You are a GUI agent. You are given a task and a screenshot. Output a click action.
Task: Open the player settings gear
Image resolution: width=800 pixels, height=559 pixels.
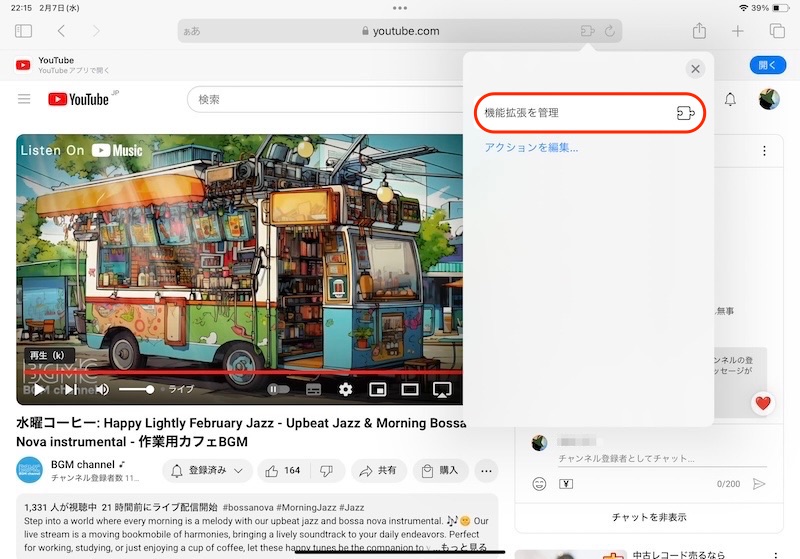click(345, 389)
